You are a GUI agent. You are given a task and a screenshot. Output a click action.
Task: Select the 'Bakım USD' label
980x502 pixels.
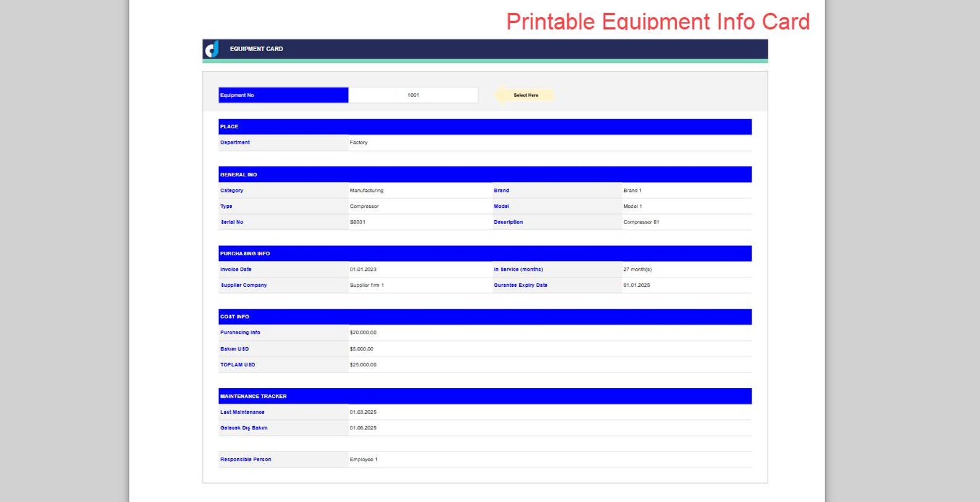pyautogui.click(x=235, y=349)
